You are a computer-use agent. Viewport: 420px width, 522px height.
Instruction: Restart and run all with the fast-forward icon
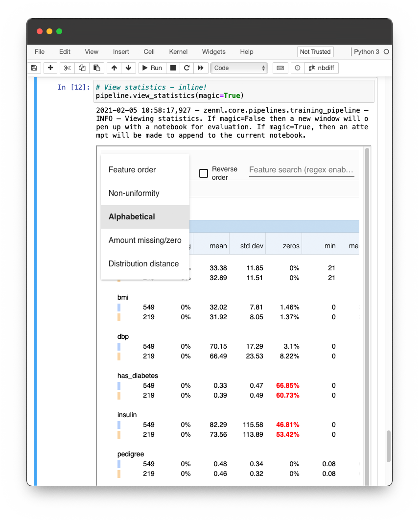click(200, 68)
